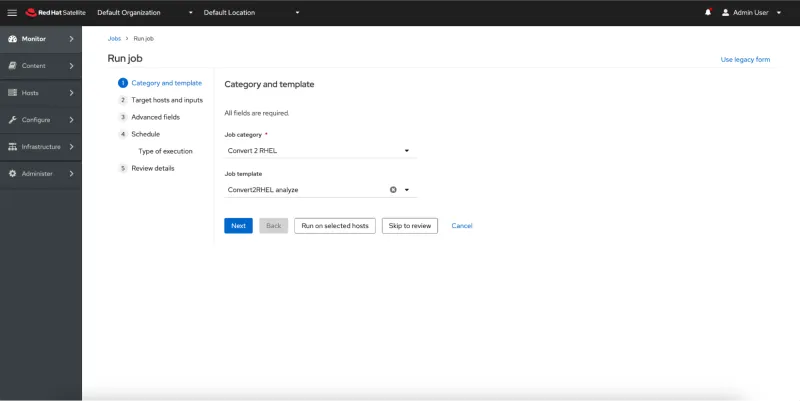Image resolution: width=800 pixels, height=401 pixels.
Task: Clear the Job template selection
Action: [393, 189]
